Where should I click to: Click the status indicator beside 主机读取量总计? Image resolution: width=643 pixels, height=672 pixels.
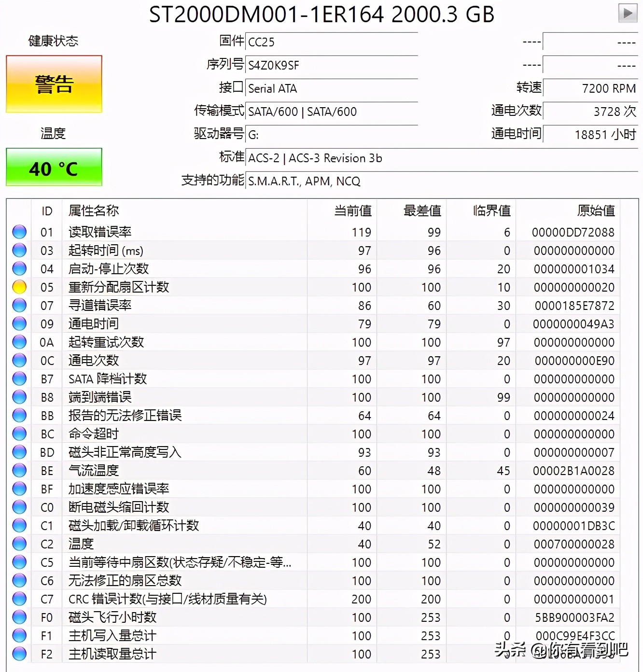click(19, 654)
